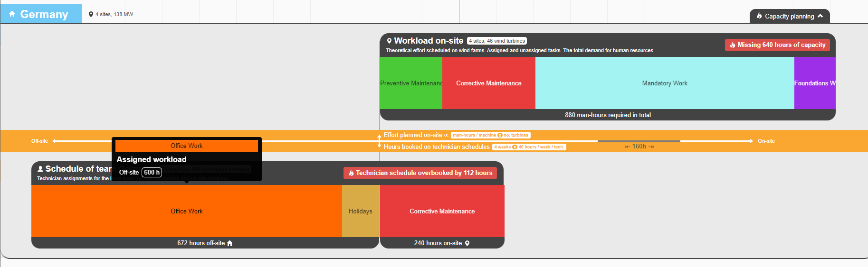Click the person icon beside Schedule of team
This screenshot has width=868, height=267.
[x=40, y=169]
